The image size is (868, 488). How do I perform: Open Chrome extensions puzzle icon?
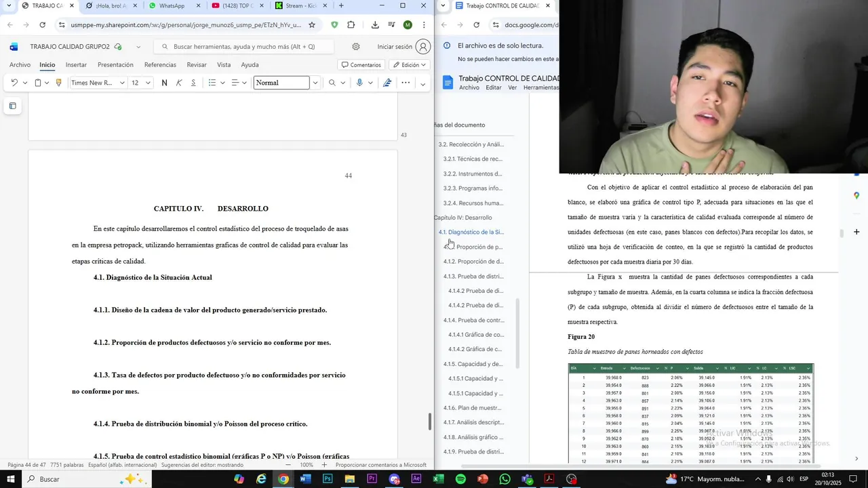(351, 25)
